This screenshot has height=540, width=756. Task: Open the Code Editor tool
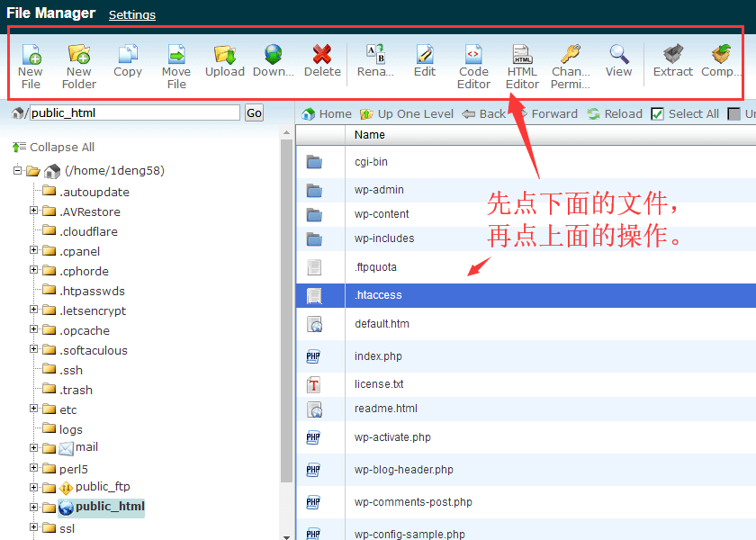tap(473, 56)
